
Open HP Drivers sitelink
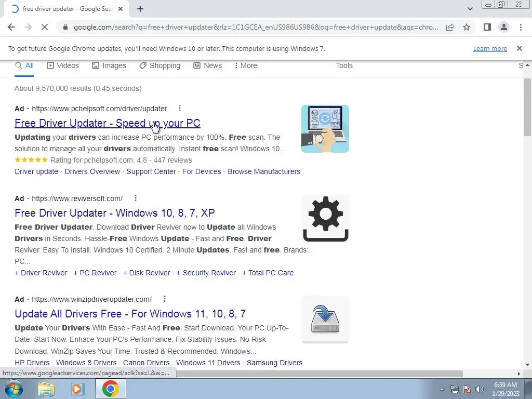point(32,363)
